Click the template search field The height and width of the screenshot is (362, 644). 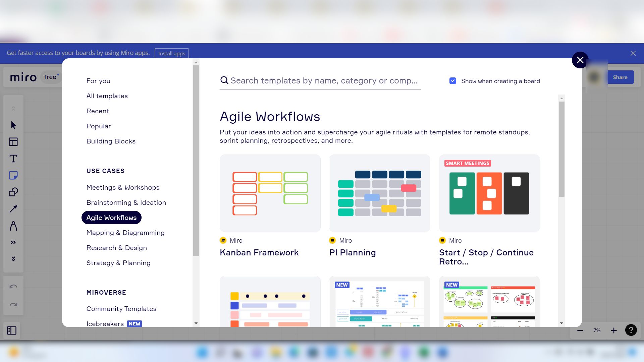[324, 81]
